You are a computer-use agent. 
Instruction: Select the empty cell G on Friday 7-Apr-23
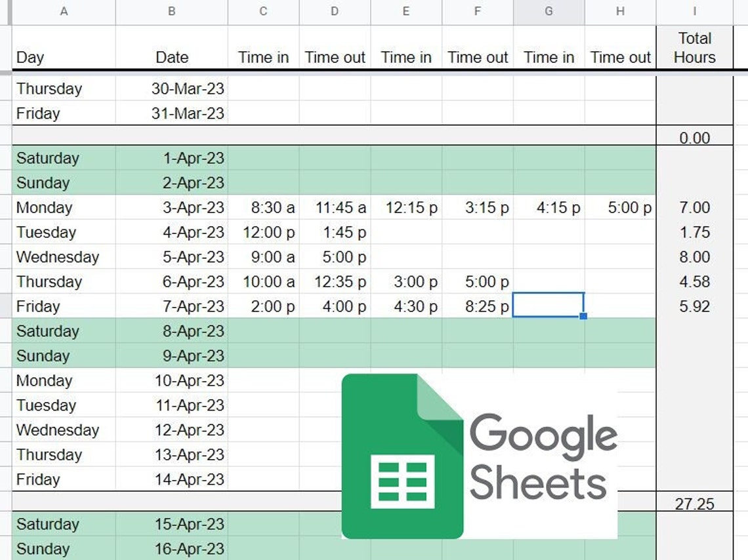(x=549, y=305)
